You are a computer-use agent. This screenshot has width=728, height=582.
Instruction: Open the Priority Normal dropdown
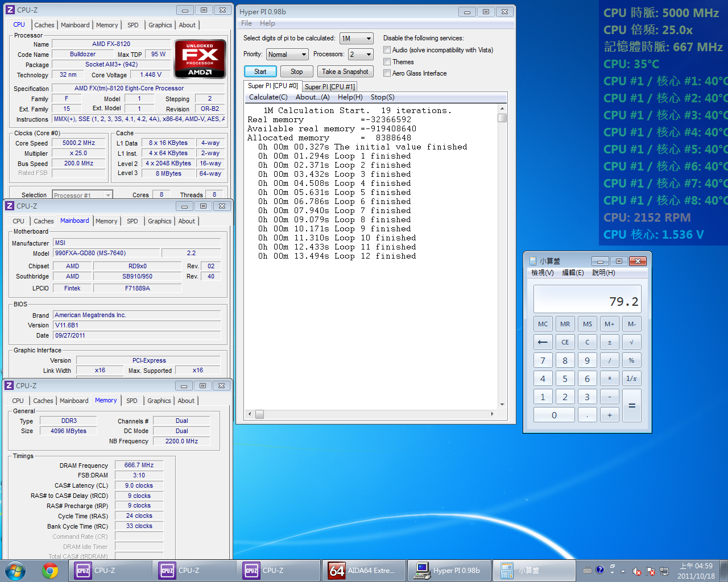tap(287, 55)
